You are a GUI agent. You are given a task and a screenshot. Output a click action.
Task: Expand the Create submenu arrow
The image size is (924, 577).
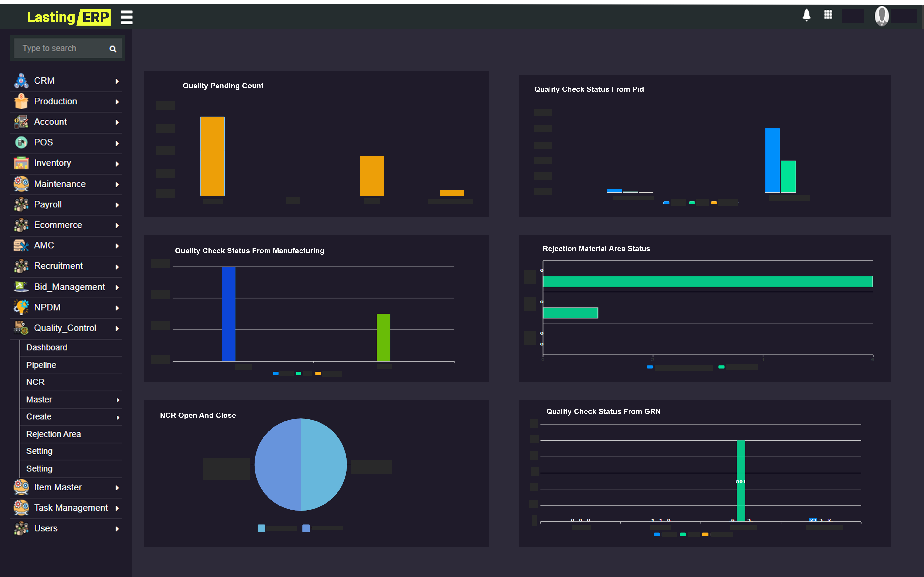(118, 417)
